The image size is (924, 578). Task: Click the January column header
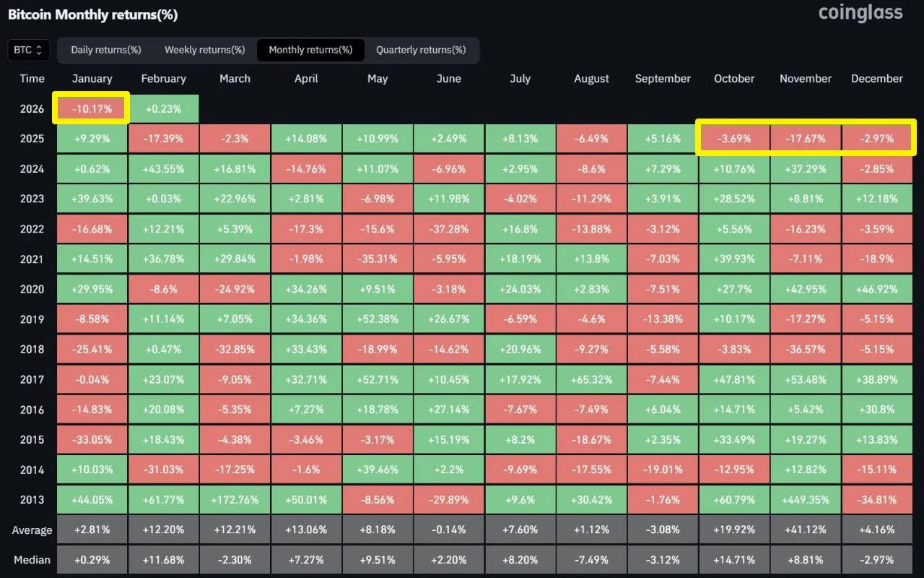[x=92, y=79]
